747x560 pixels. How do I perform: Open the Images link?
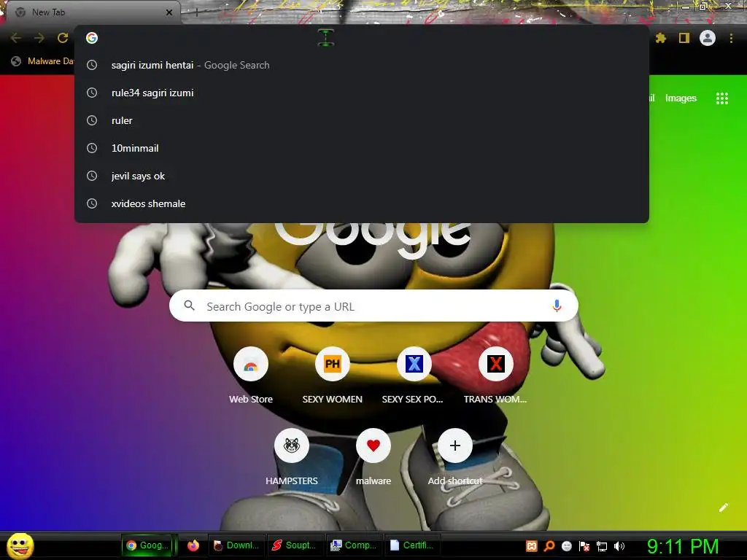(x=681, y=98)
